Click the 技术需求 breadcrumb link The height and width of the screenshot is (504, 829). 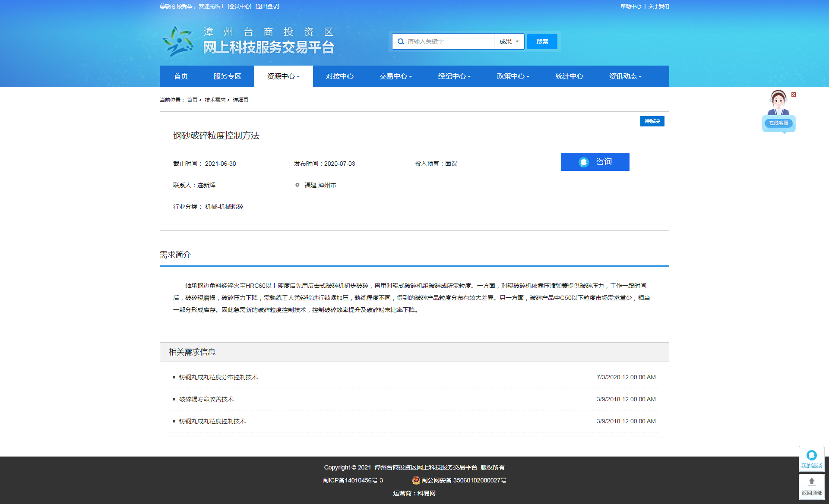click(215, 100)
